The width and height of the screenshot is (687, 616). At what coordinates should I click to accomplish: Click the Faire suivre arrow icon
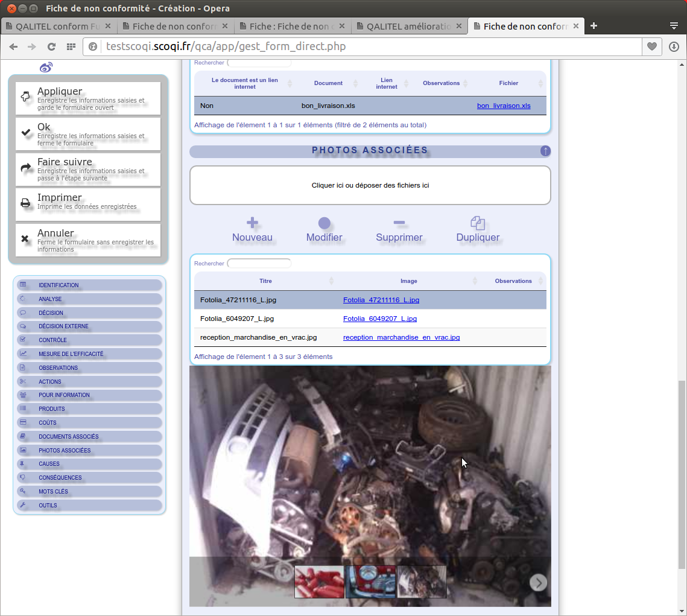coord(26,167)
